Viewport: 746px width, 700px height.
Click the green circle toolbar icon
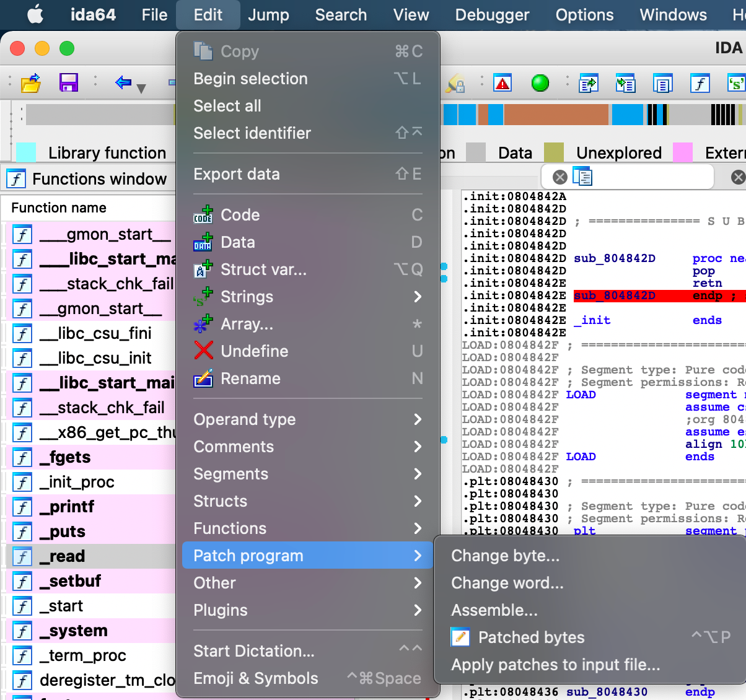coord(540,82)
